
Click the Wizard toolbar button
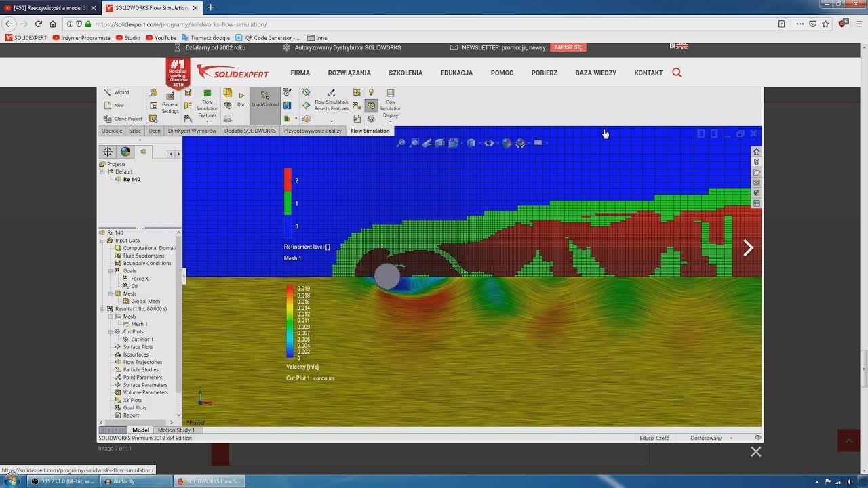[117, 92]
